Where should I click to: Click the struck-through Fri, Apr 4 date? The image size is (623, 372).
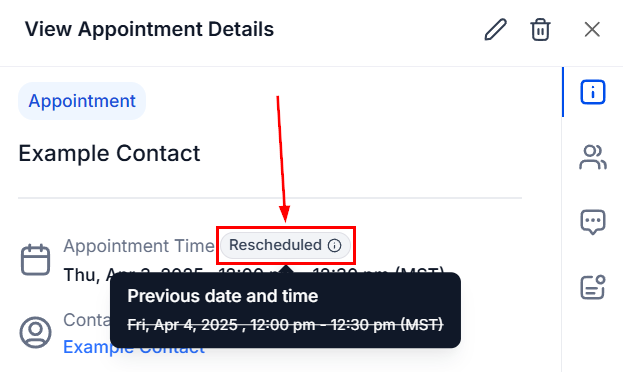tap(285, 325)
